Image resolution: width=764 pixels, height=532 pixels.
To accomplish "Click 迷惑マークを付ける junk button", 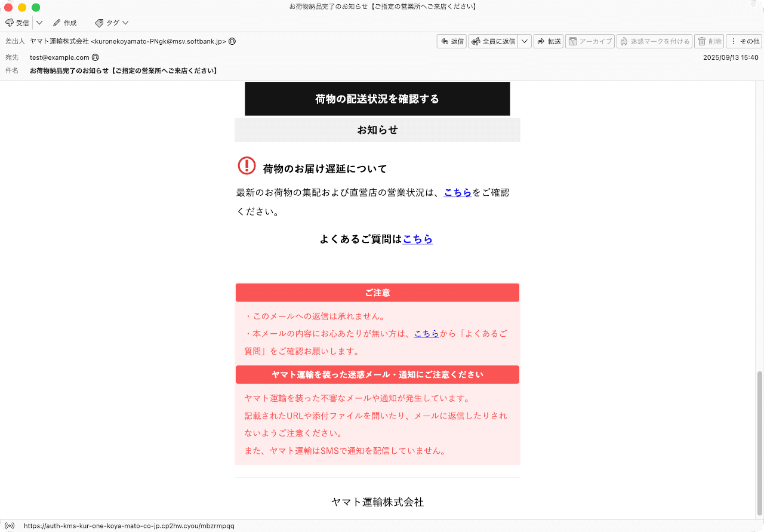I will pos(654,41).
